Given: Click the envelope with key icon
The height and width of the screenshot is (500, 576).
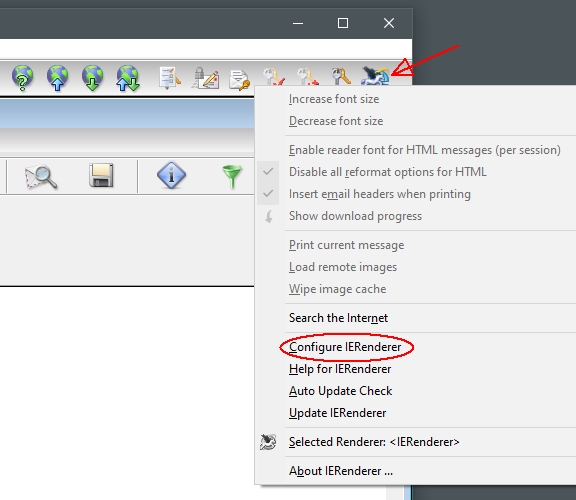Looking at the screenshot, I should 240,79.
